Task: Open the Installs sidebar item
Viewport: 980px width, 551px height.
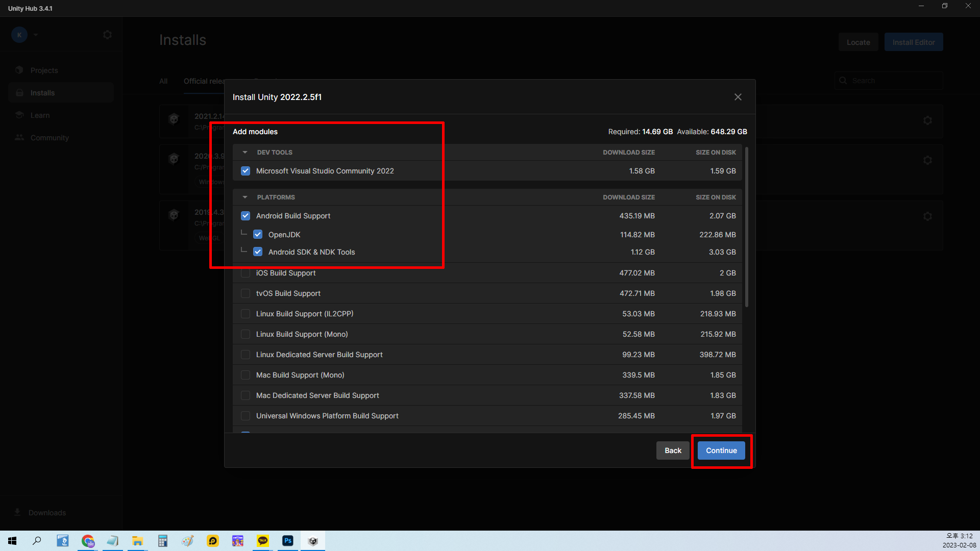Action: point(61,93)
